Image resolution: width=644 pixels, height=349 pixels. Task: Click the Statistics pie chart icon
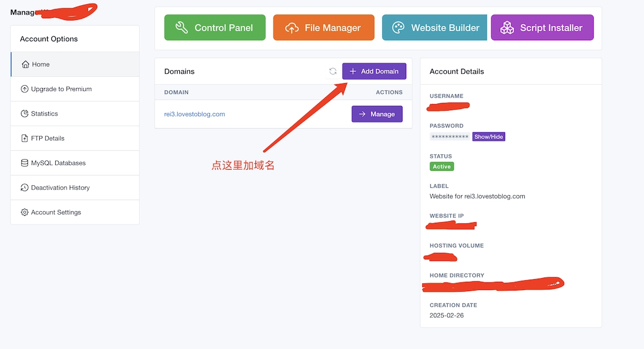(x=25, y=114)
